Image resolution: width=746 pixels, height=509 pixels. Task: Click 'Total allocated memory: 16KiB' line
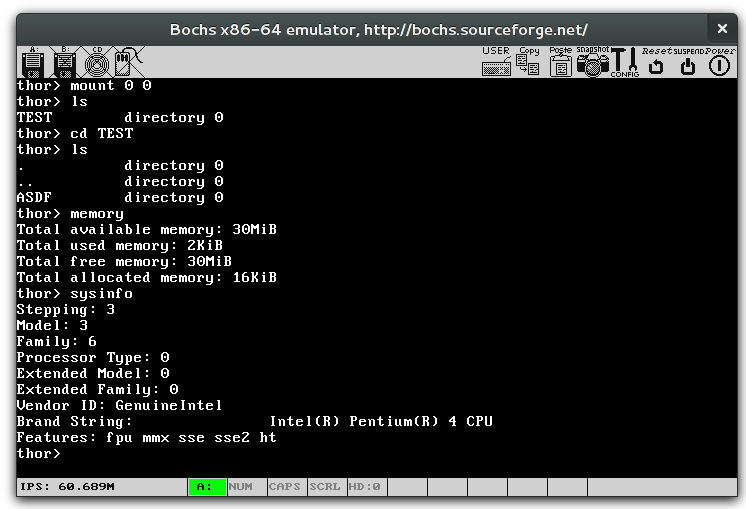click(x=147, y=277)
